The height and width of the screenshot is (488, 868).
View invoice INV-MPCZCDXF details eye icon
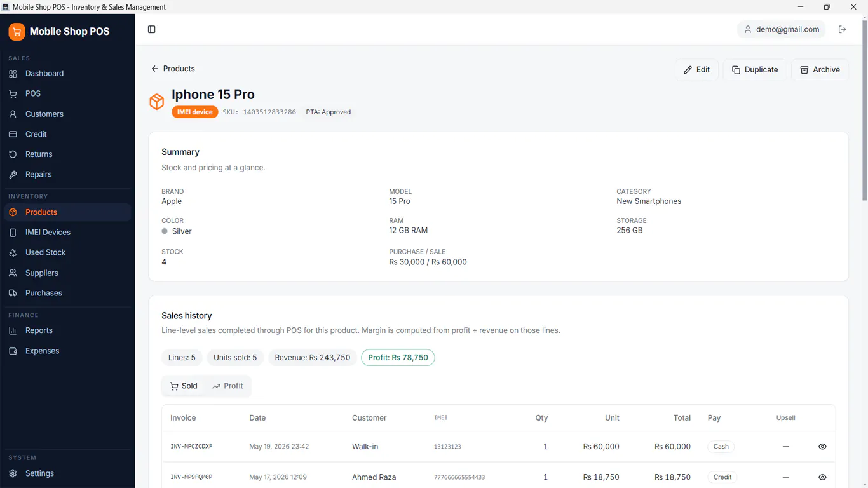tap(822, 447)
